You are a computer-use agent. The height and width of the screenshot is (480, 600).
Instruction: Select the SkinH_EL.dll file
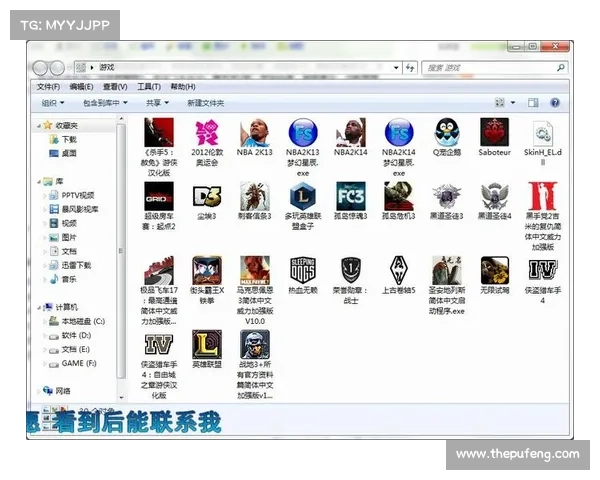pos(543,134)
